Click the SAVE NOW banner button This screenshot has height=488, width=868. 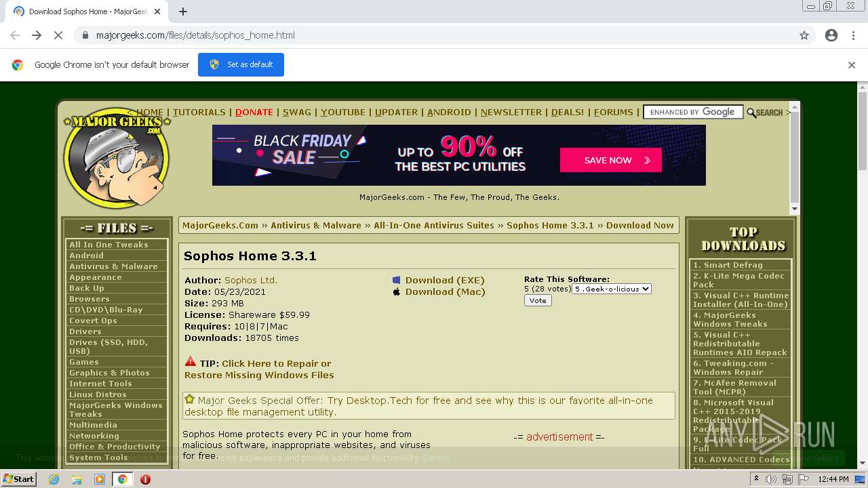pos(610,161)
